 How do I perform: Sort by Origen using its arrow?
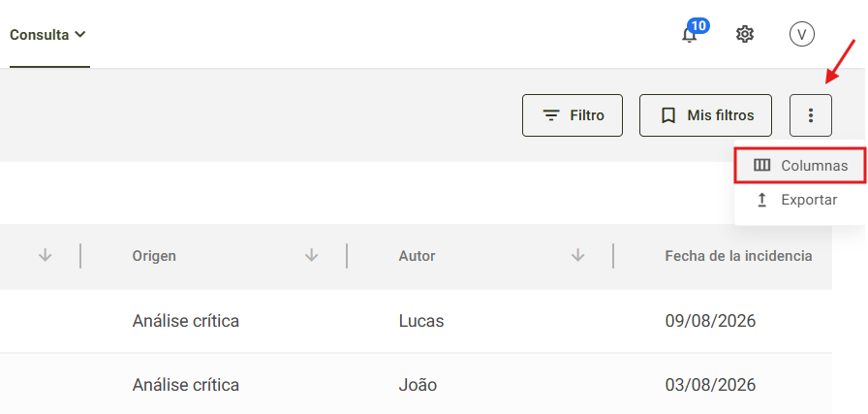312,255
